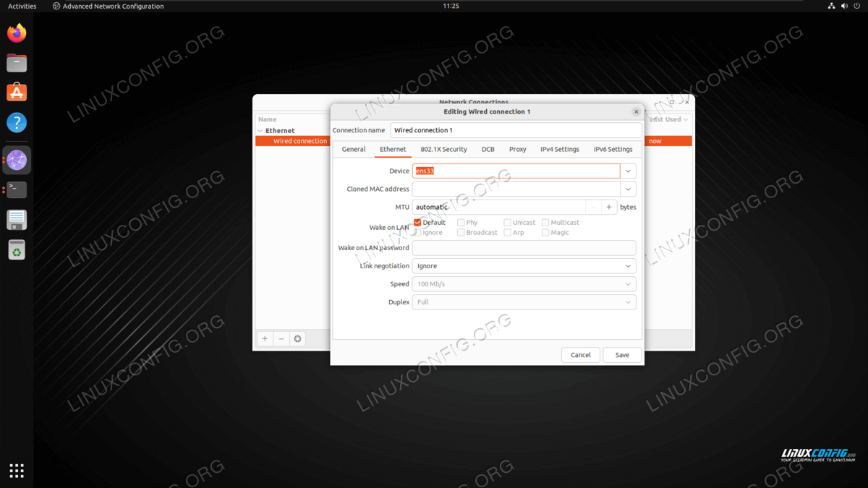Switch to the 802.1X Security tab
This screenshot has width=868, height=488.
444,150
